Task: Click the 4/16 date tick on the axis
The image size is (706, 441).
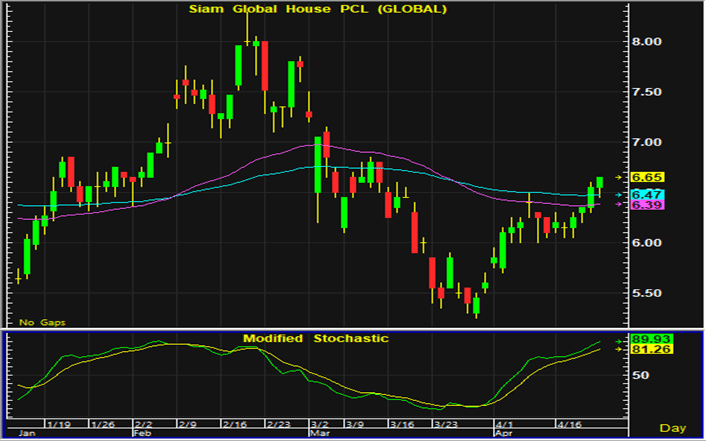Action: point(568,424)
